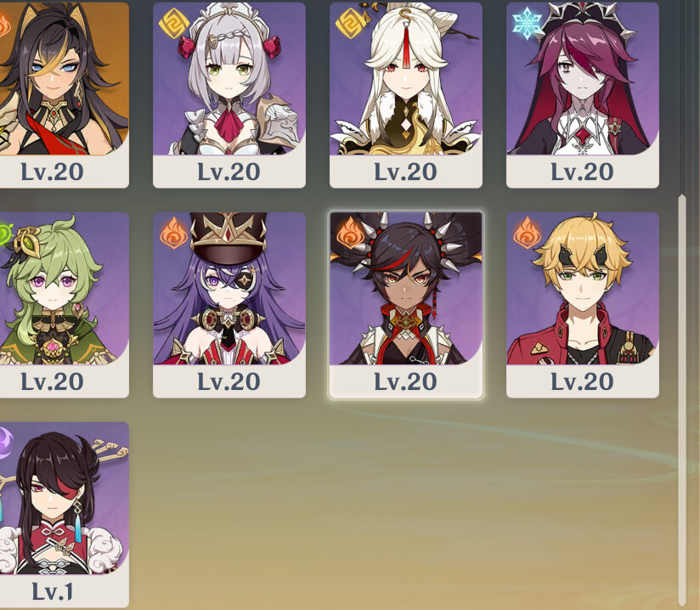This screenshot has width=700, height=610.
Task: Click the Pyro icon on highlighted Xinyan card
Action: pos(350,233)
